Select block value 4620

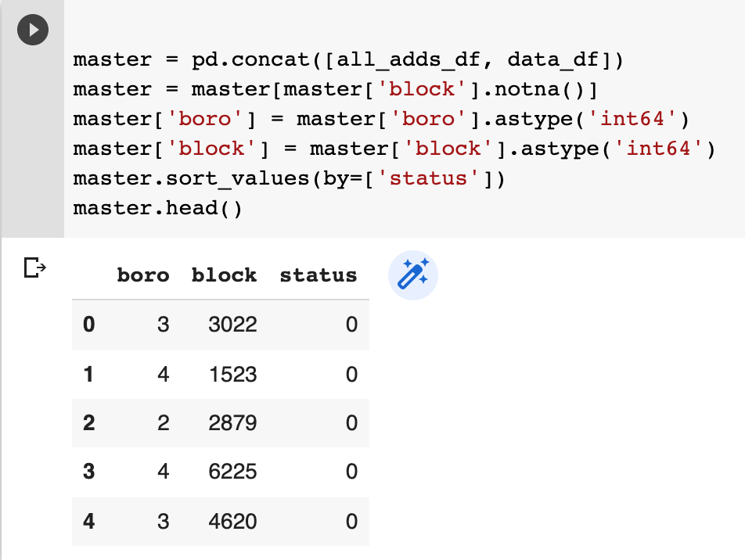point(233,521)
